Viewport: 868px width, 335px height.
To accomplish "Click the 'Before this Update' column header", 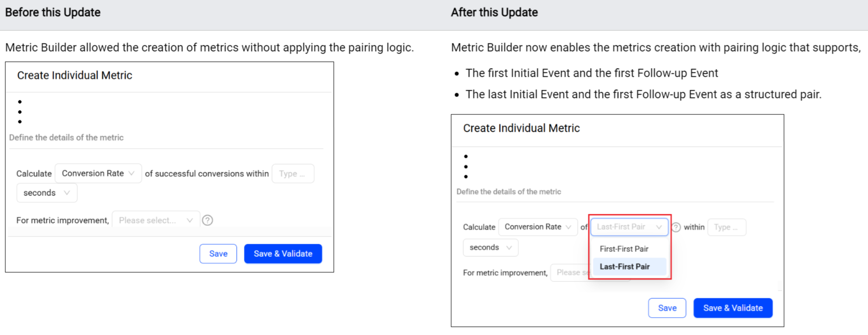I will (53, 13).
